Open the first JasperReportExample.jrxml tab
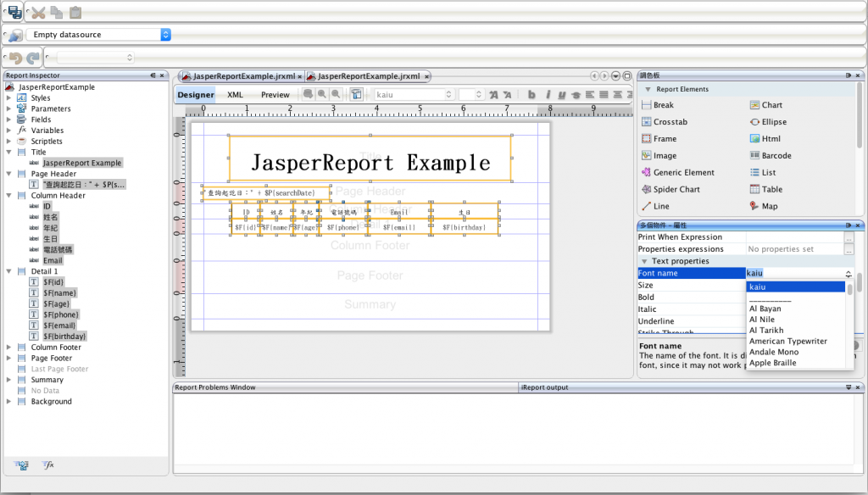This screenshot has width=868, height=495. click(243, 76)
